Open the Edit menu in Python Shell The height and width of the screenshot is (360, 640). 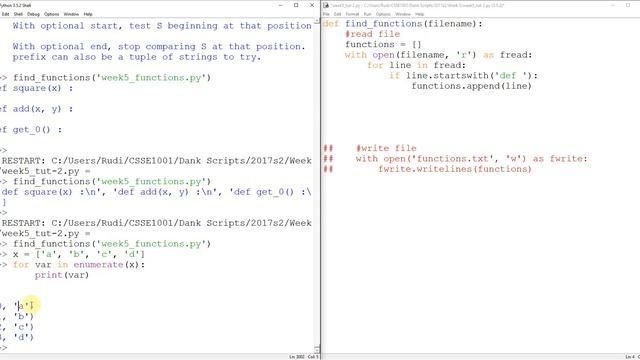coord(5,14)
